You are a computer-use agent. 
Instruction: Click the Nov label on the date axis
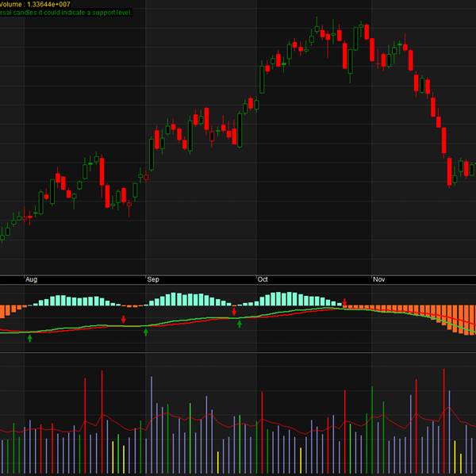379,279
